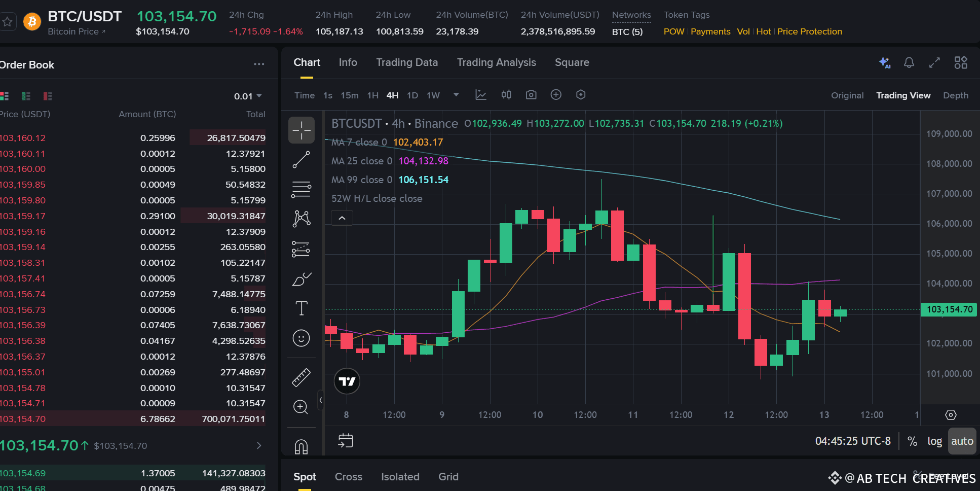Screen dimensions: 980x491
Task: Switch to the Trading Data tab
Action: [x=407, y=62]
